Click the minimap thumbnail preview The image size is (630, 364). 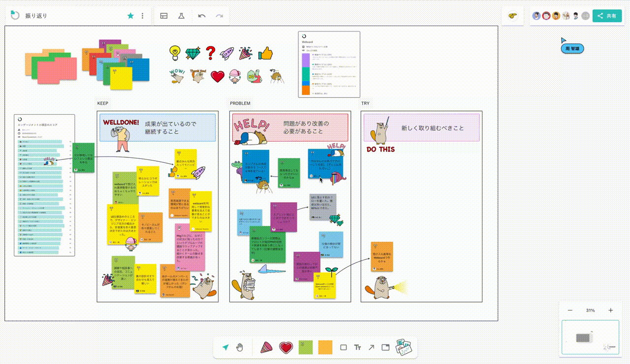pyautogui.click(x=590, y=337)
